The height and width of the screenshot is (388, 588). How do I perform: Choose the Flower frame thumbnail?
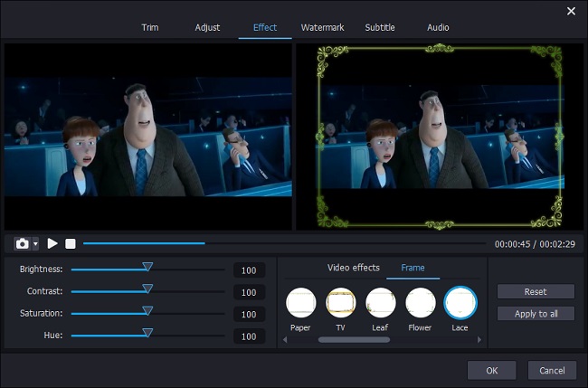click(421, 303)
